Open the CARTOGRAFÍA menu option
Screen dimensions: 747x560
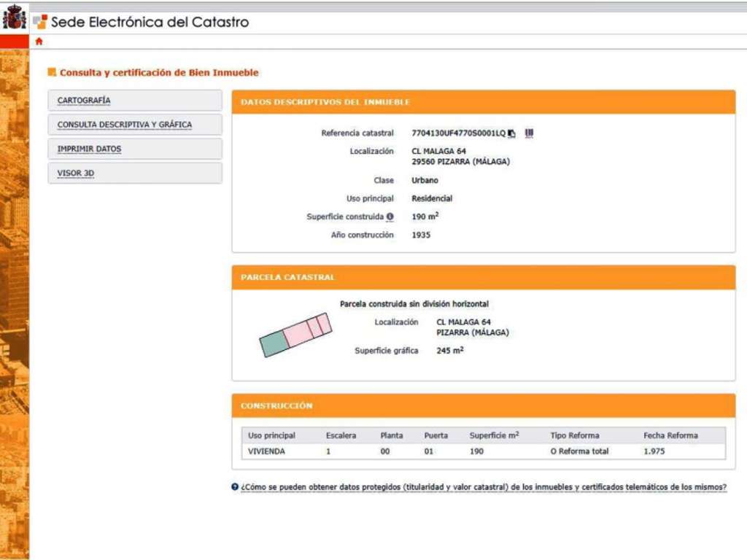(84, 101)
